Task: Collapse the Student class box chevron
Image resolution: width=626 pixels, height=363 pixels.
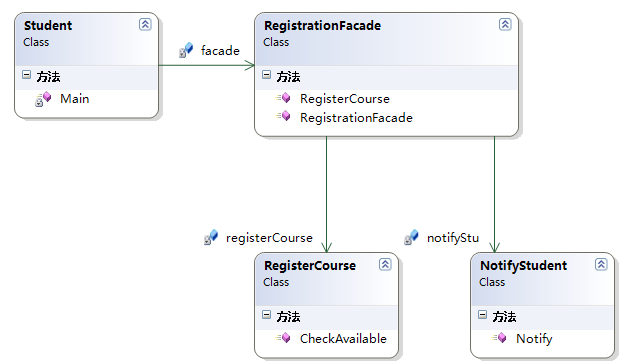Action: 145,24
